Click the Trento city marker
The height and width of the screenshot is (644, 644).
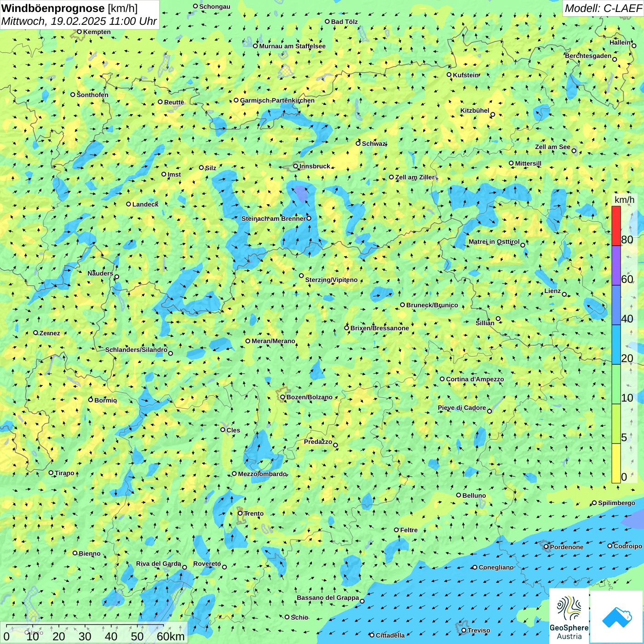(240, 513)
